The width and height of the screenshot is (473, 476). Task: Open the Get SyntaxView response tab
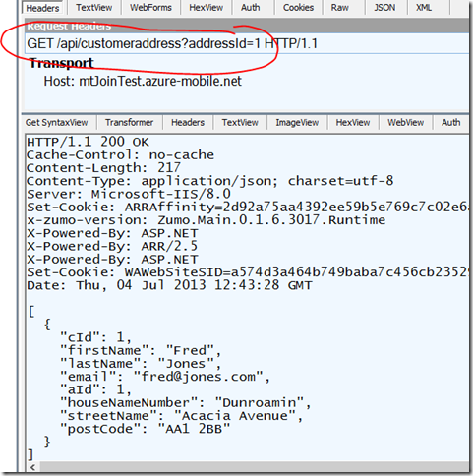coord(57,123)
